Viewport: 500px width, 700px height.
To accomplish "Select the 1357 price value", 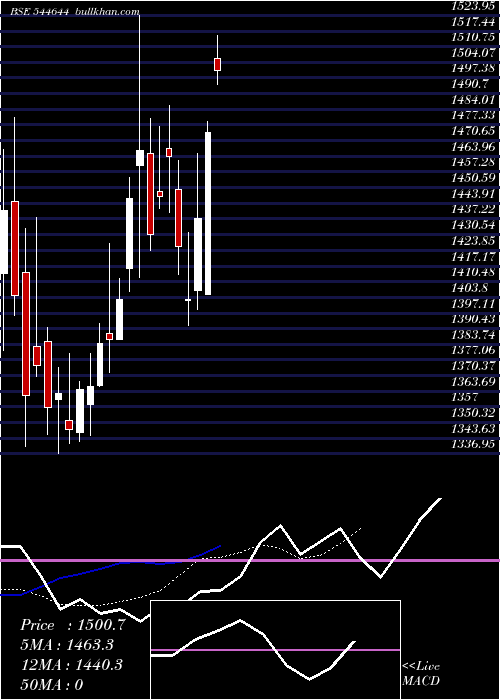I will (x=465, y=397).
